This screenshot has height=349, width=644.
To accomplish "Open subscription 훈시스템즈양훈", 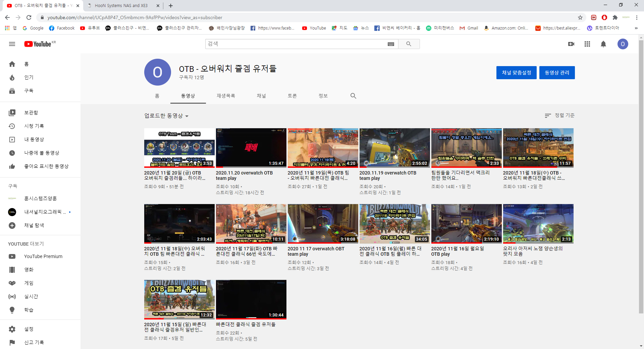I will [40, 199].
